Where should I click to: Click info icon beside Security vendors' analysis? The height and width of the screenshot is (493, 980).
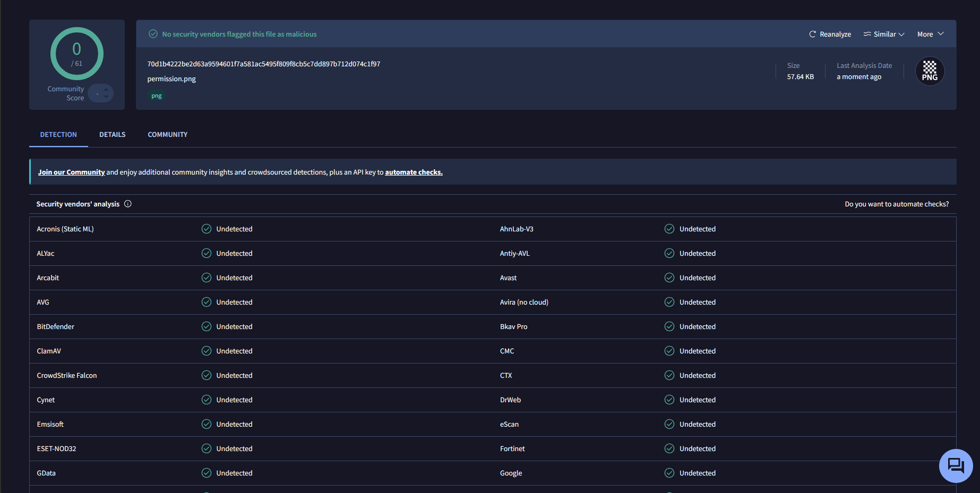[128, 204]
